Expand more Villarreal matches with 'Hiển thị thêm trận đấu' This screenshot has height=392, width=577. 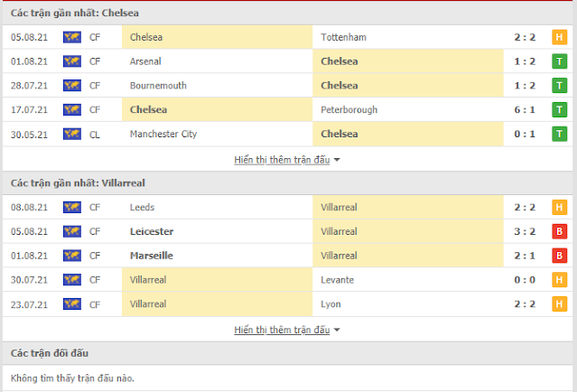[x=282, y=330]
